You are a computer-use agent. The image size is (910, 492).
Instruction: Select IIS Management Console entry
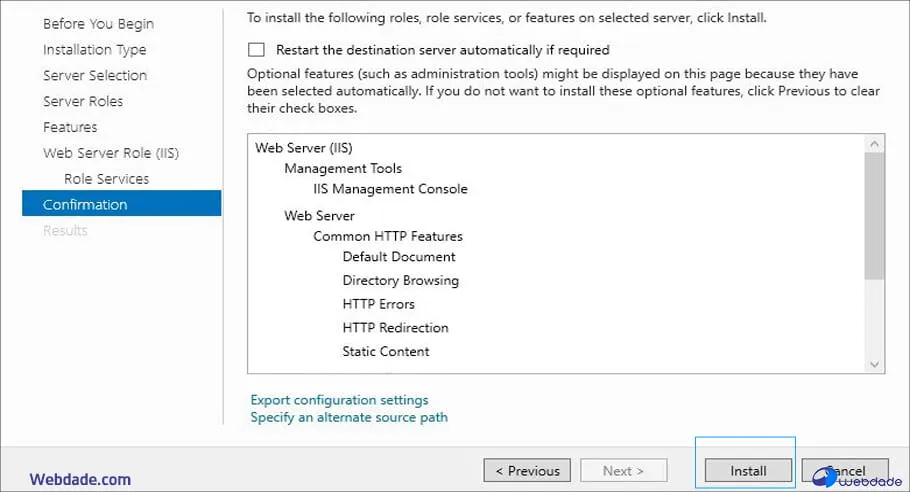(390, 189)
